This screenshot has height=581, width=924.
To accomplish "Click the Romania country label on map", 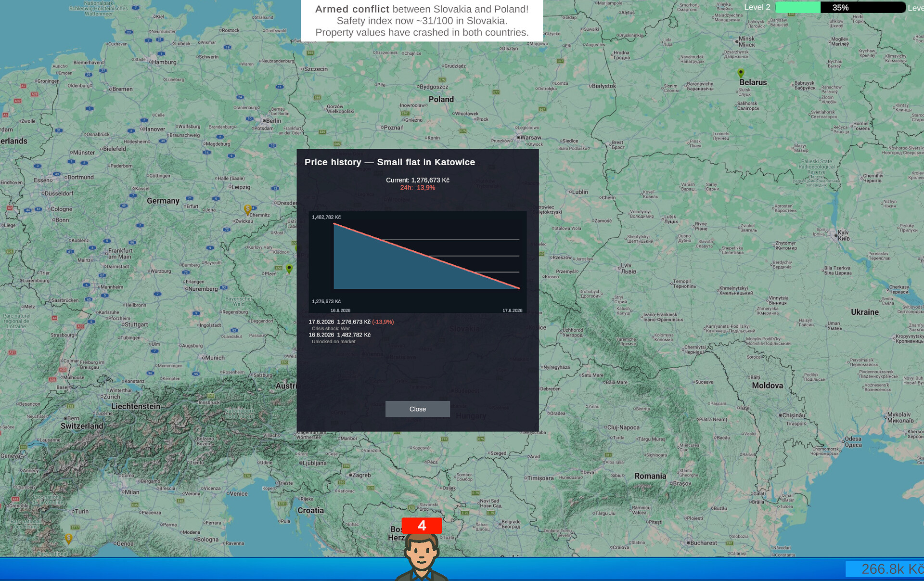I will click(x=650, y=476).
